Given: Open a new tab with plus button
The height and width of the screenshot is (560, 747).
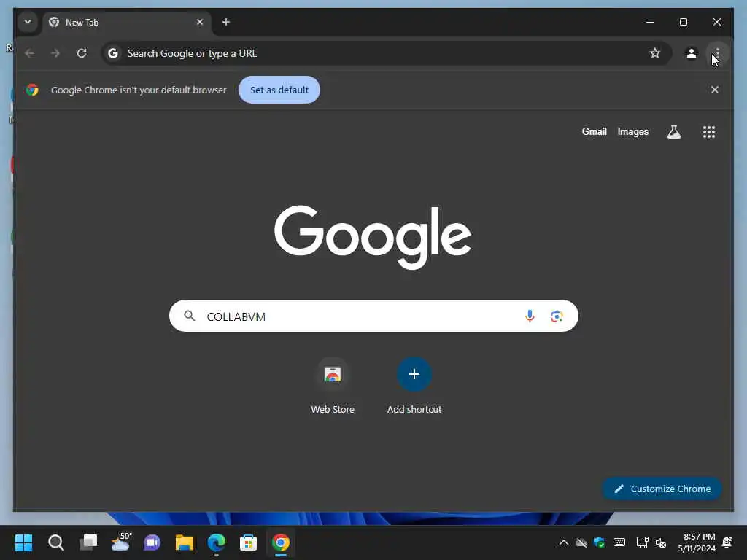Looking at the screenshot, I should click(226, 22).
